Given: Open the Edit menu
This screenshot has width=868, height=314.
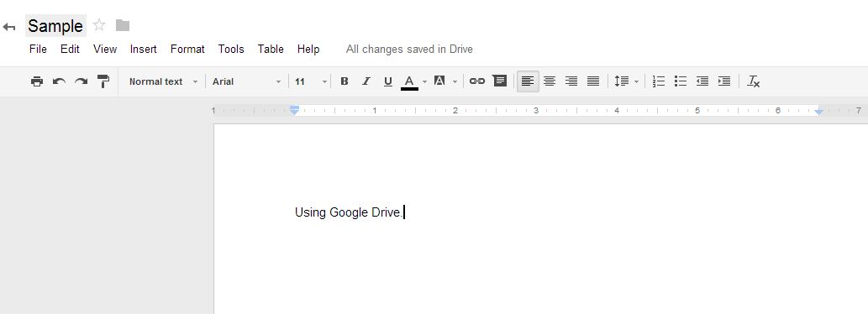Looking at the screenshot, I should 70,50.
